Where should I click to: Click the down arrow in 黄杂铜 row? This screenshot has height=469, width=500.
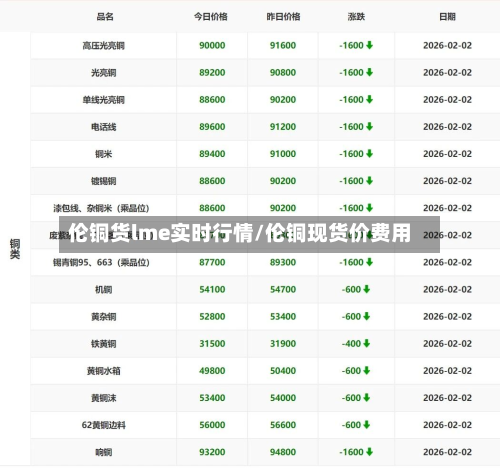367,316
